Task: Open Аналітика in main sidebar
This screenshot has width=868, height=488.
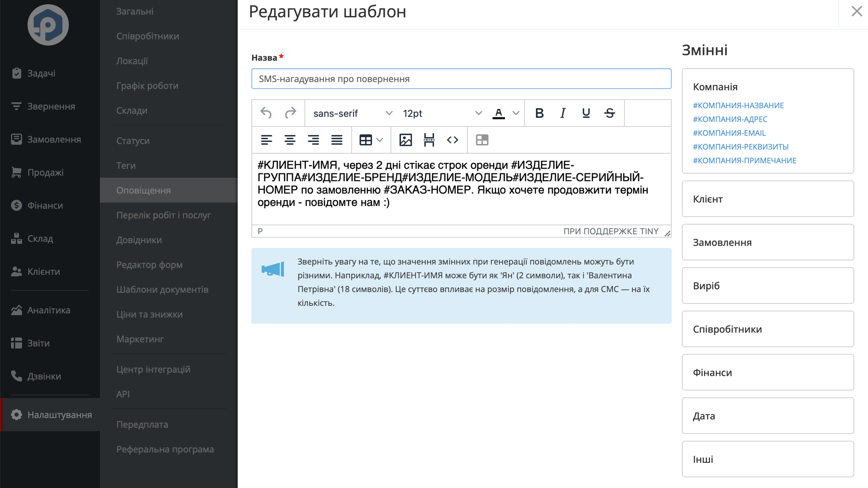Action: pos(50,310)
